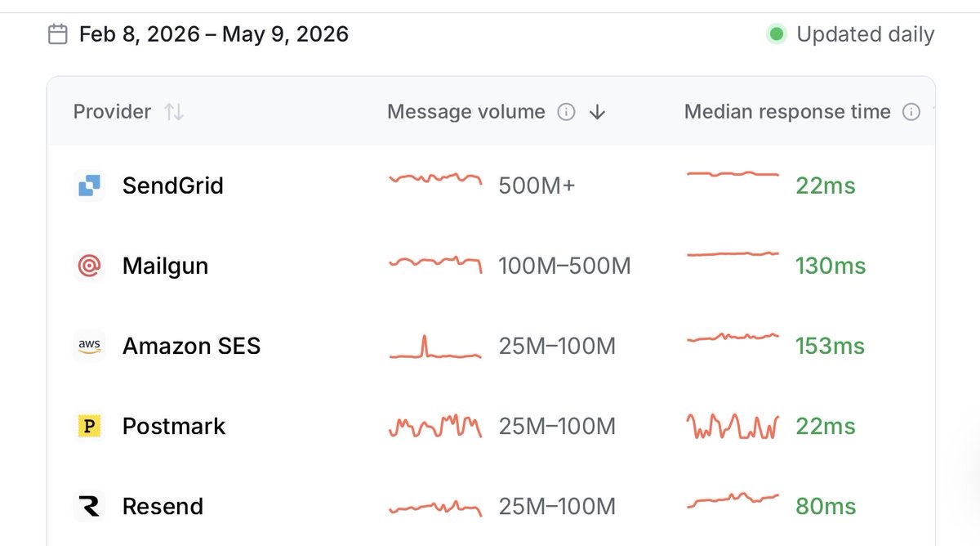Select the 500M+ volume value

[537, 186]
